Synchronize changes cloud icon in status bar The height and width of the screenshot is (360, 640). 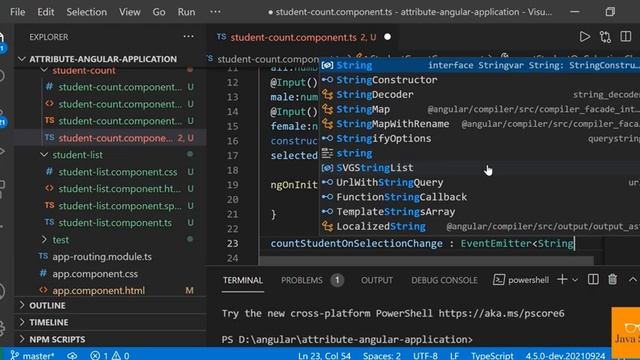(72, 356)
